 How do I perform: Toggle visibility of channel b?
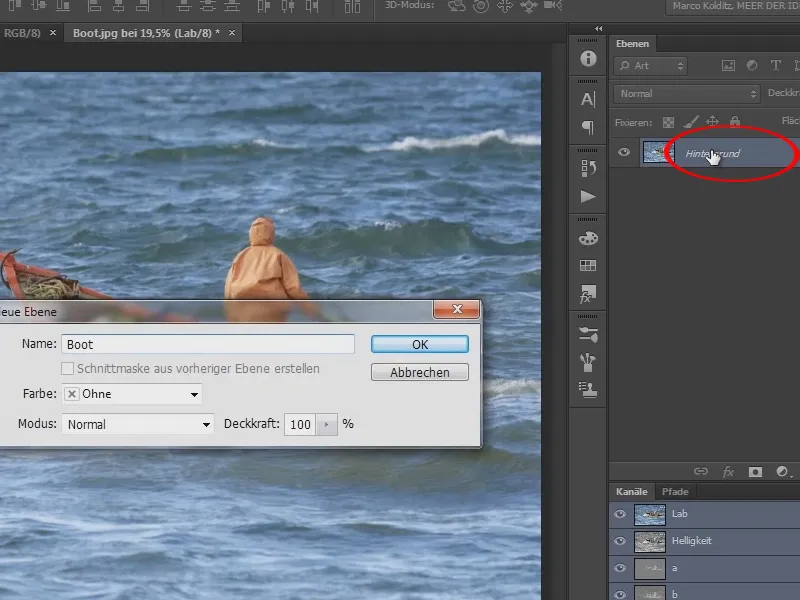[x=620, y=594]
